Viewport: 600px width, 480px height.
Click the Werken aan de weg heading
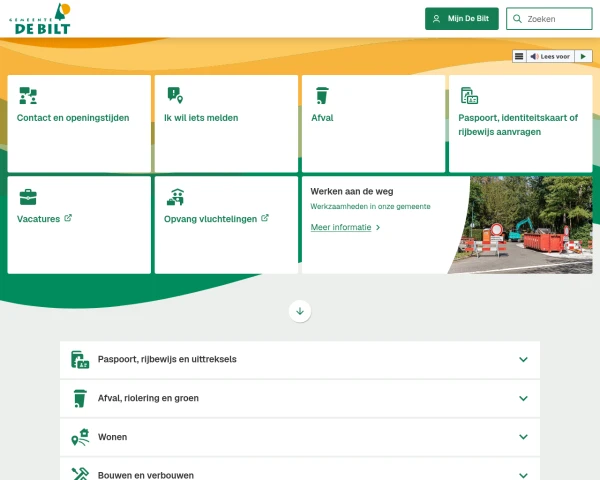coord(352,191)
